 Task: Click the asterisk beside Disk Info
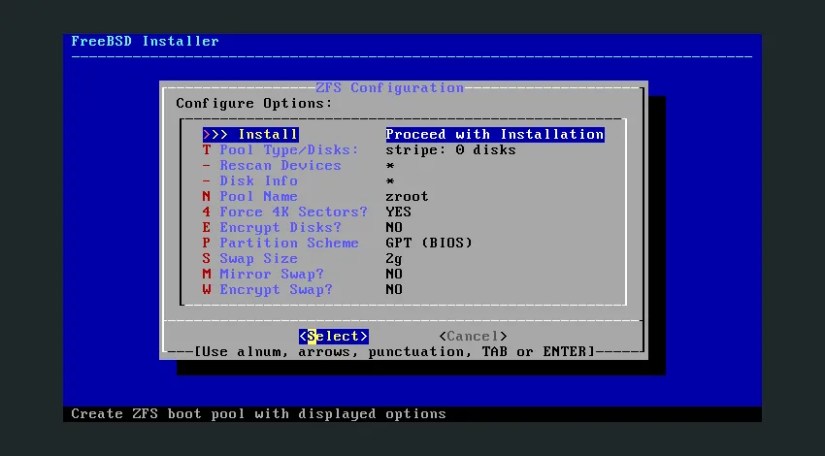click(390, 181)
